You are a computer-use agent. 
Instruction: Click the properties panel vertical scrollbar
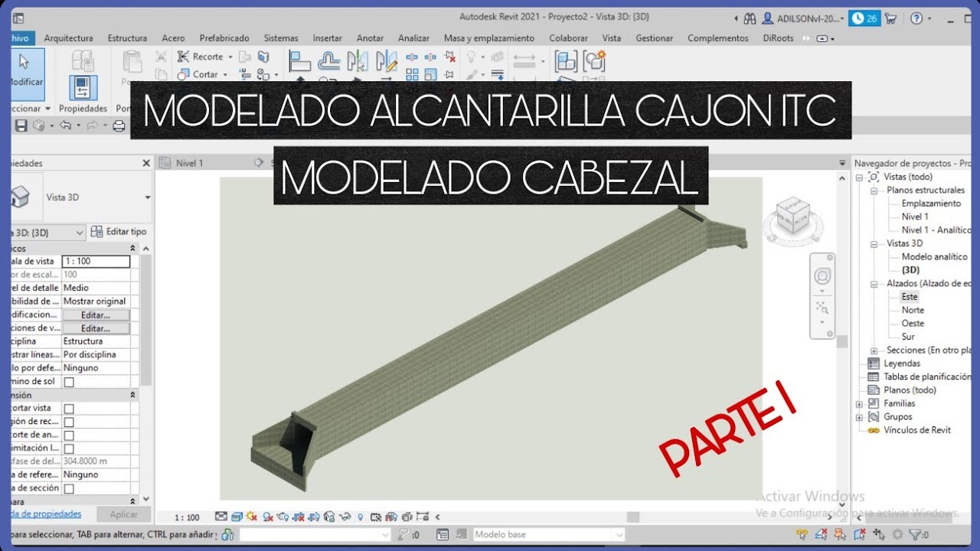[145, 321]
